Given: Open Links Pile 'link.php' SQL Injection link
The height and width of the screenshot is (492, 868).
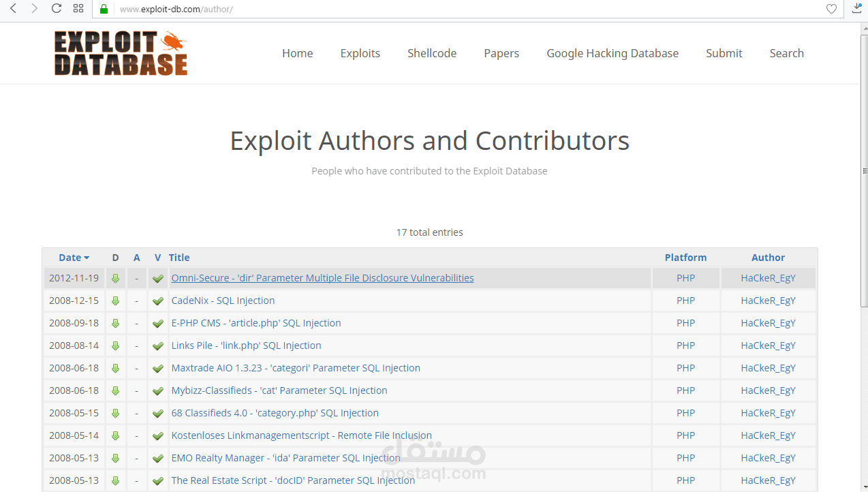Looking at the screenshot, I should coord(246,345).
